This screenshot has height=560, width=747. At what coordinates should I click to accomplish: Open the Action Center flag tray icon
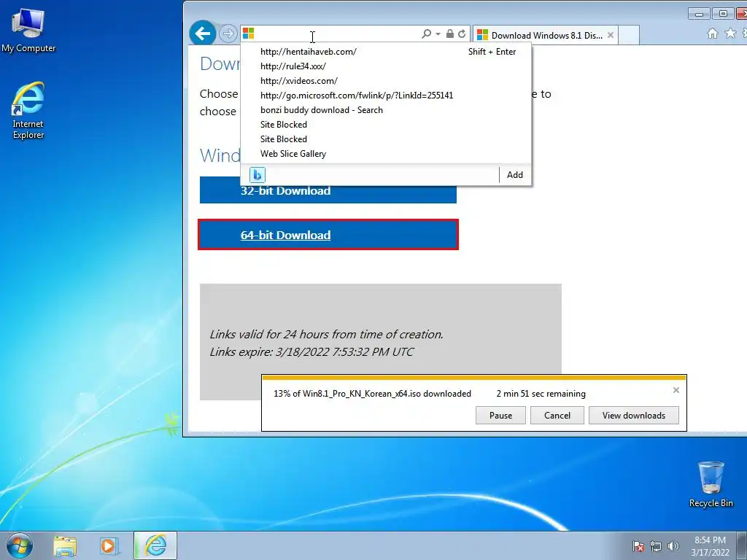tap(638, 546)
